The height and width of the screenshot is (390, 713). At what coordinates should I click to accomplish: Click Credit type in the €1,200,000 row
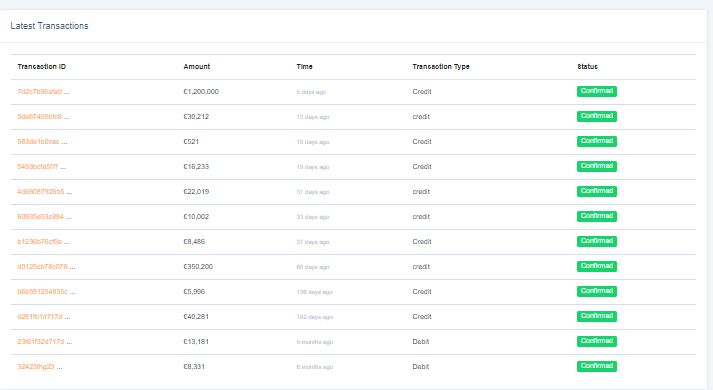click(422, 92)
